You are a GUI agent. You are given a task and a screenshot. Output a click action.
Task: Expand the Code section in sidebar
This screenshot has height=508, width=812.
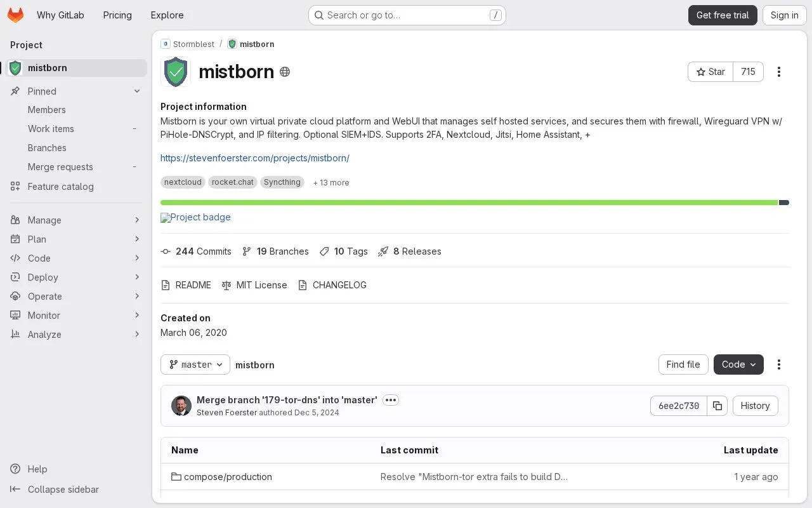[76, 258]
